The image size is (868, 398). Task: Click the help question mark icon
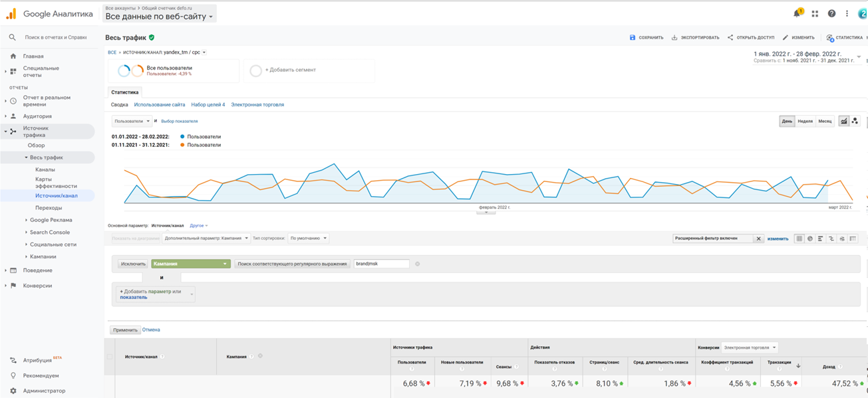[x=831, y=13]
